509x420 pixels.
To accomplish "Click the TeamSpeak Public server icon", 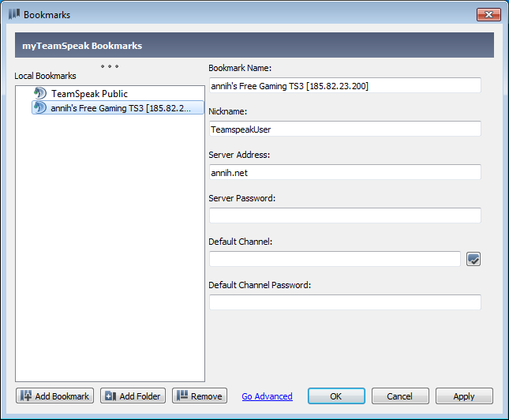I will 40,94.
